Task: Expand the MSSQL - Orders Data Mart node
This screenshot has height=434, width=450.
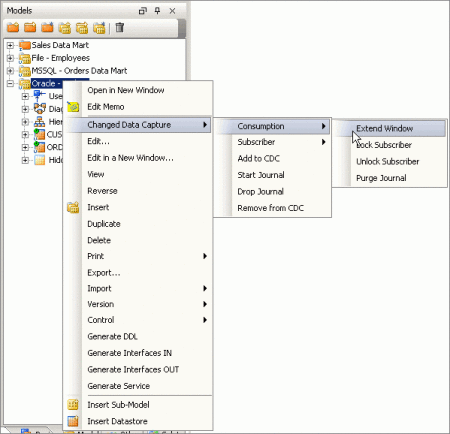Action: [10, 71]
